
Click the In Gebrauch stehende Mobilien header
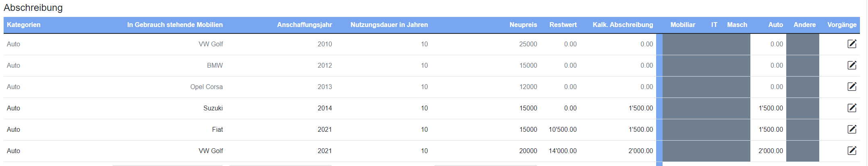coord(175,25)
